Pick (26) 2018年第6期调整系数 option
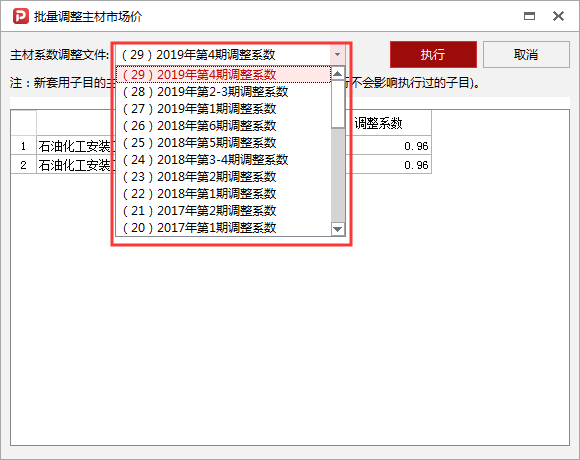580x460 pixels. pos(223,126)
